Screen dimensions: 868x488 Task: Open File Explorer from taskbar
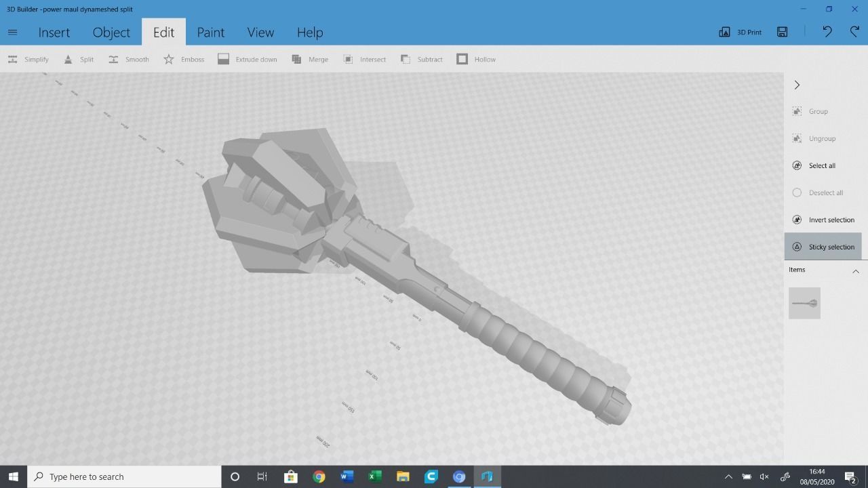403,476
